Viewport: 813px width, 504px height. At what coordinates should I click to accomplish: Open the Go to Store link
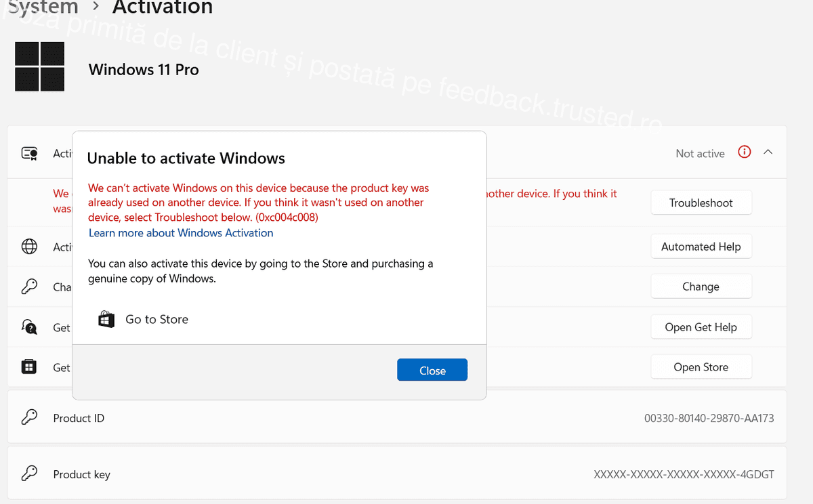pos(157,319)
